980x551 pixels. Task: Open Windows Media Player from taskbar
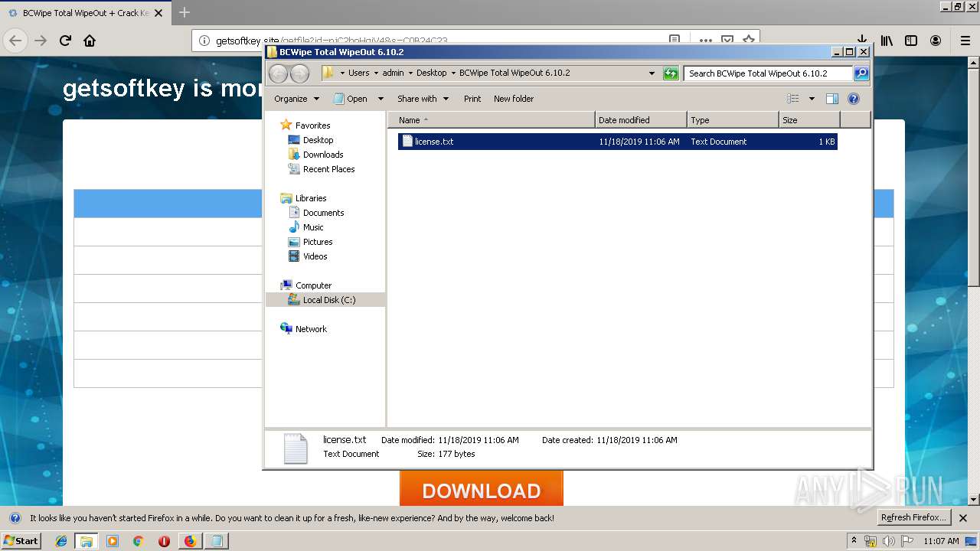[113, 541]
